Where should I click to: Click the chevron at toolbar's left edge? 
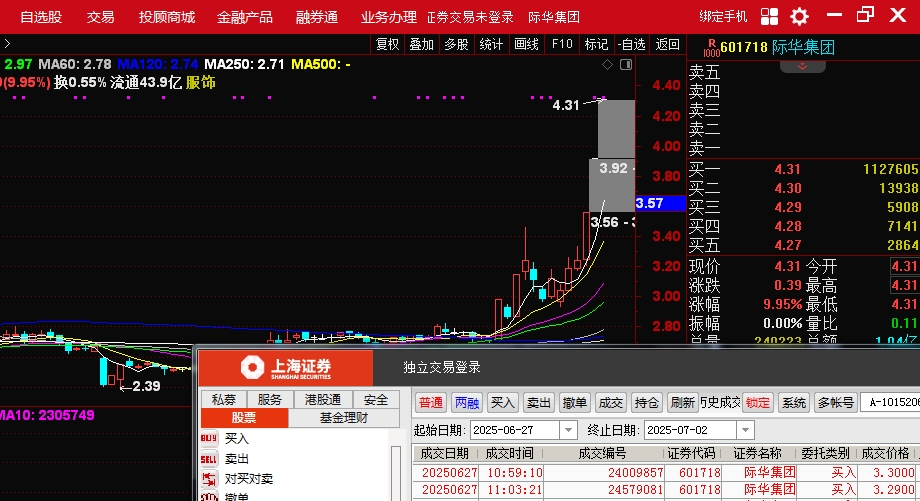coord(7,44)
